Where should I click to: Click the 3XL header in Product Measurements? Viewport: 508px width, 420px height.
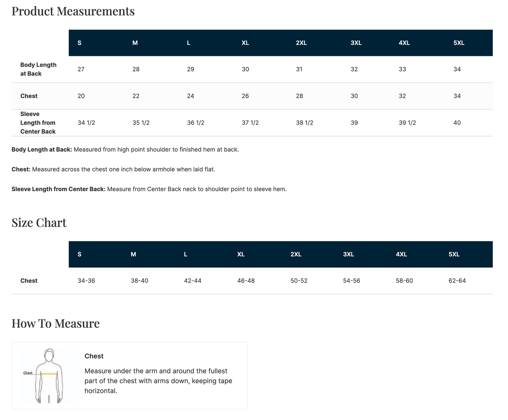[x=356, y=43]
